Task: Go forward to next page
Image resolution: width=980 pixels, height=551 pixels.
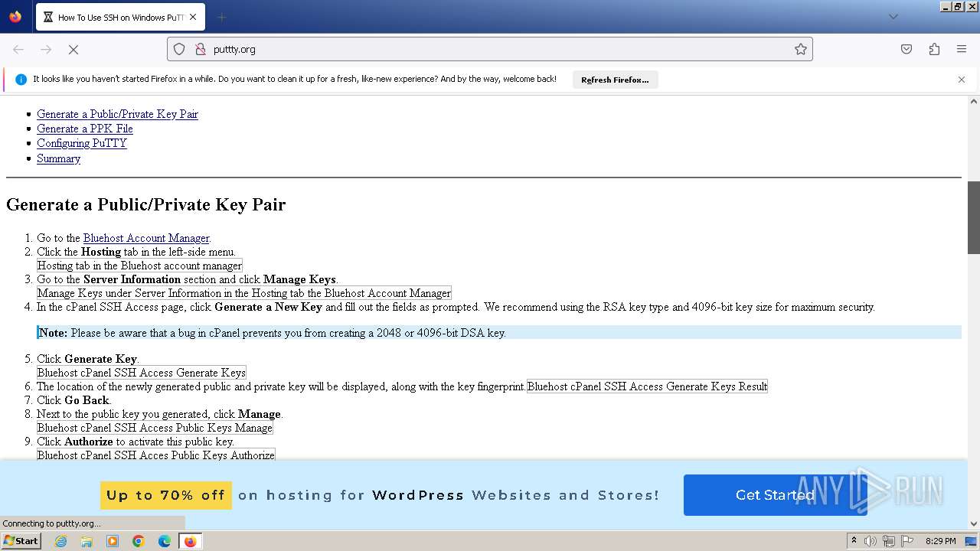Action: pyautogui.click(x=46, y=49)
